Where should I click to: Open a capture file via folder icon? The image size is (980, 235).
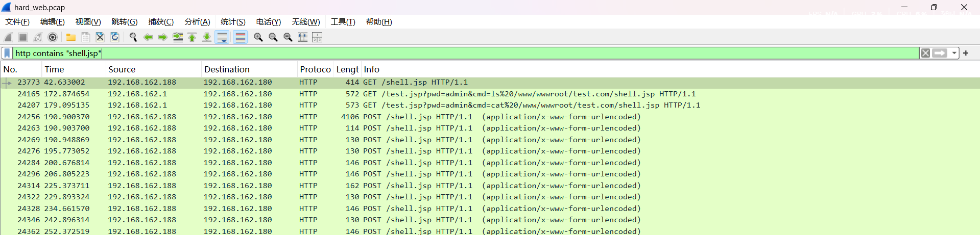point(71,37)
